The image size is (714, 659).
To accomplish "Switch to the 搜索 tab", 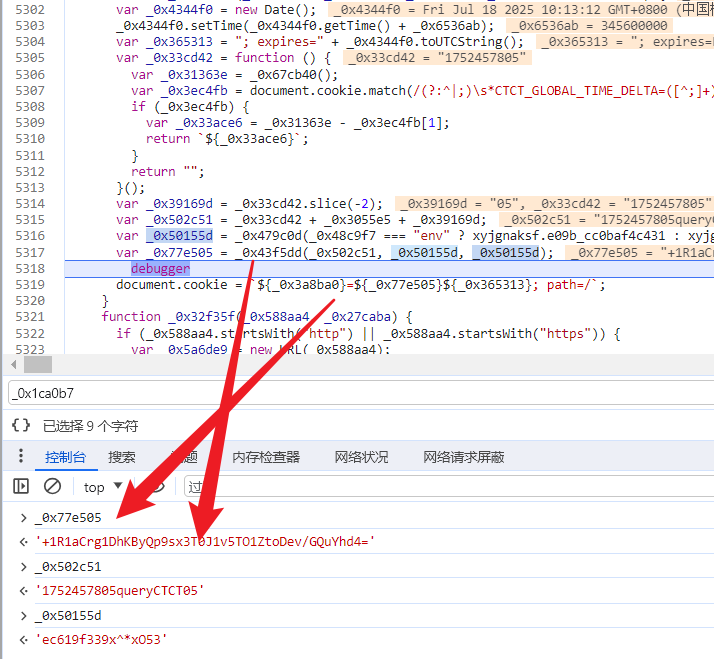I will [x=122, y=457].
